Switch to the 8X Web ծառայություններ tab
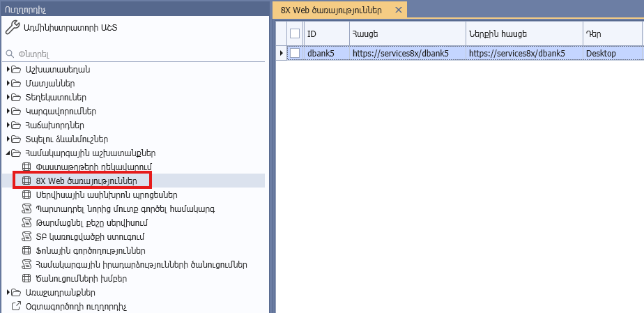The image size is (644, 313). coord(330,10)
